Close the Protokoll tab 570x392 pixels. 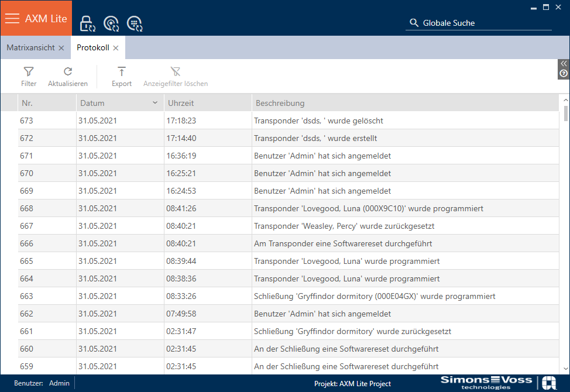coord(116,48)
